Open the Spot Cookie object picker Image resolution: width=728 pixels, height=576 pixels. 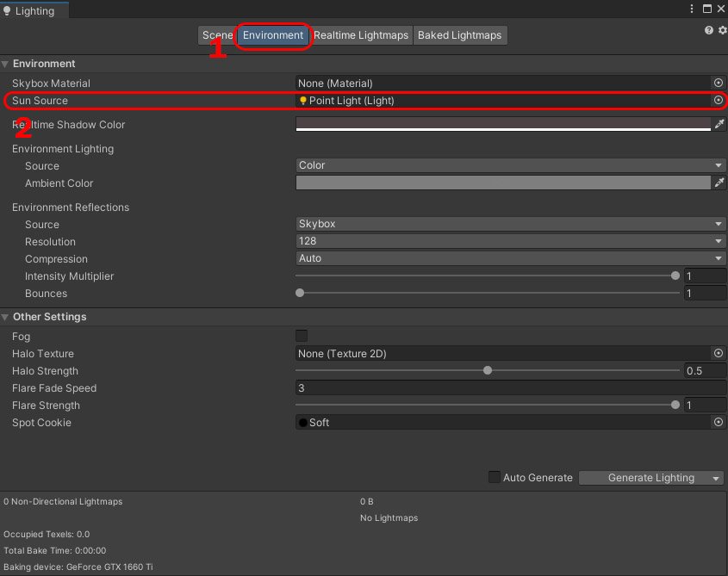tap(718, 422)
